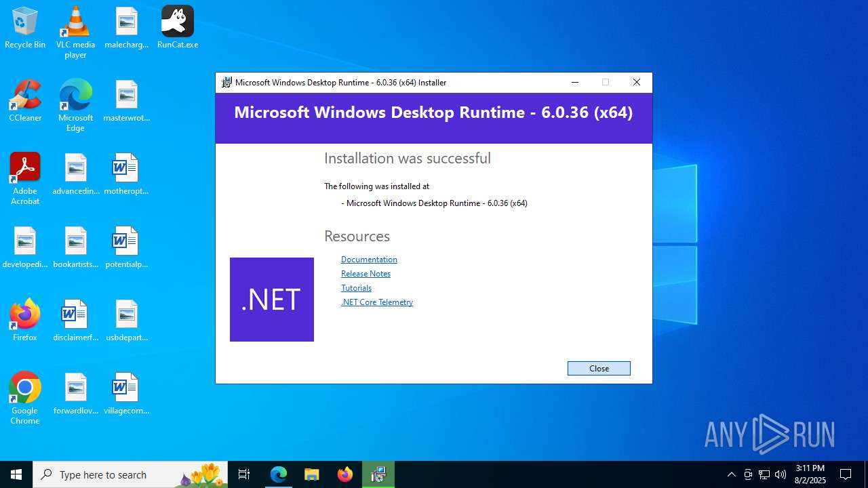Open the network status tray icon
Viewport: 868px width, 488px height.
click(x=764, y=474)
